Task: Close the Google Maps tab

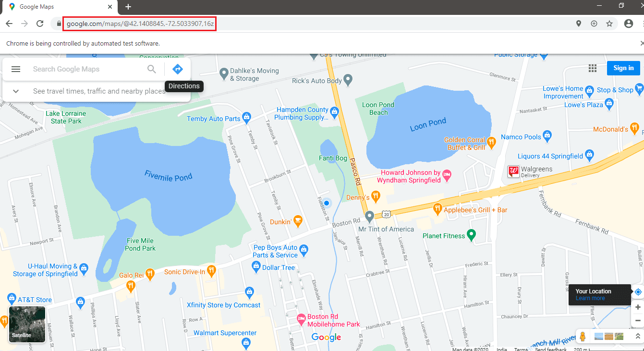Action: click(110, 7)
